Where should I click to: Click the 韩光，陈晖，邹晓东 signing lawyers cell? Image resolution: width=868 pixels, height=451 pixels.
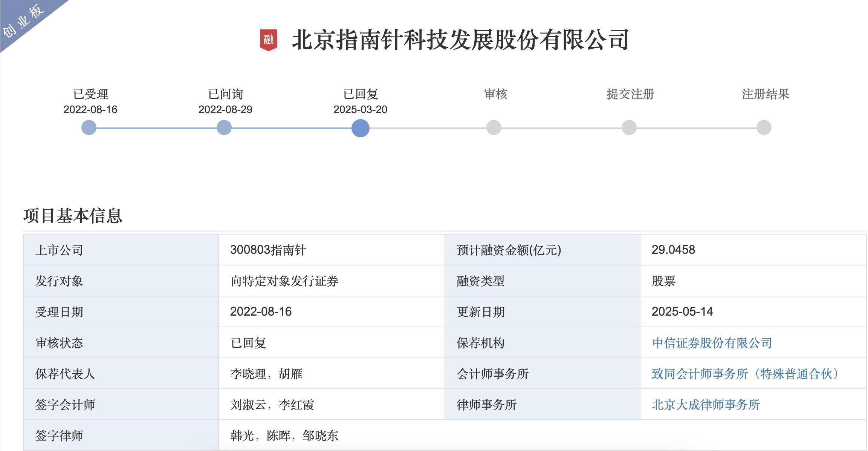click(x=284, y=436)
